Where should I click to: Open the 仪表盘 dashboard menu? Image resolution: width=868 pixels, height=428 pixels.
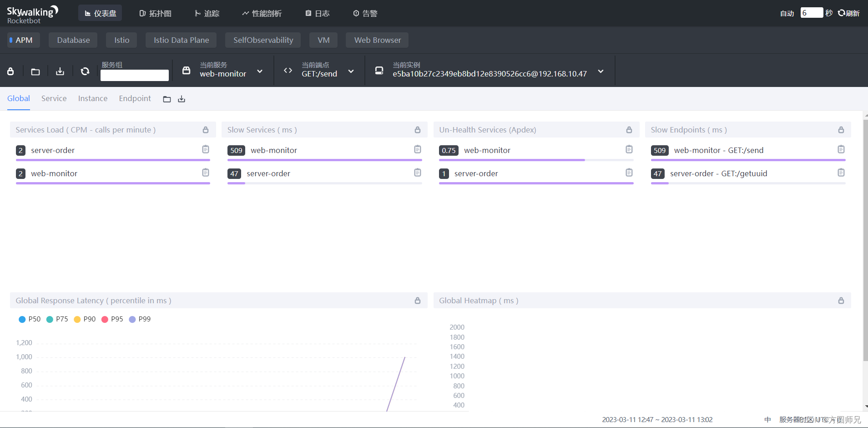(x=100, y=13)
